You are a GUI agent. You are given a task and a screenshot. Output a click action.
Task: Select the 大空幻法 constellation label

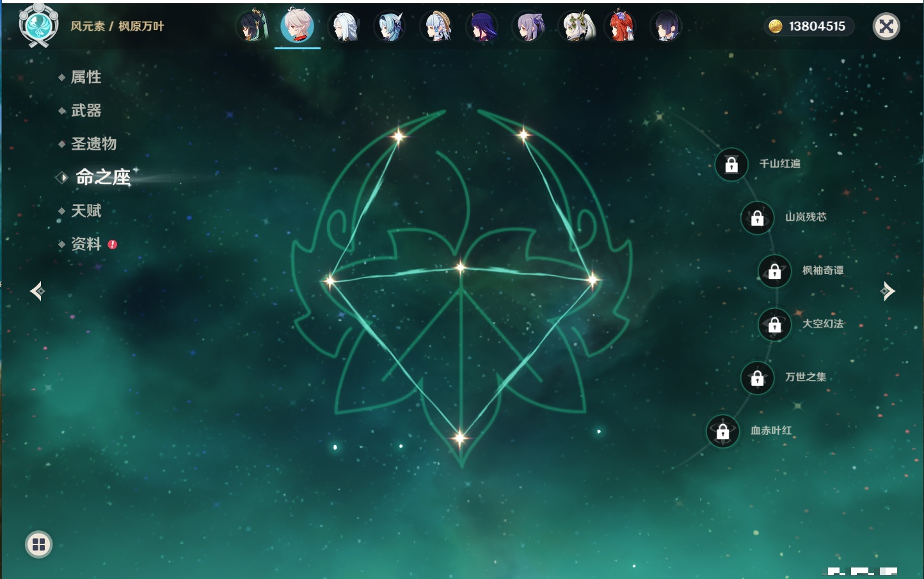coord(823,324)
